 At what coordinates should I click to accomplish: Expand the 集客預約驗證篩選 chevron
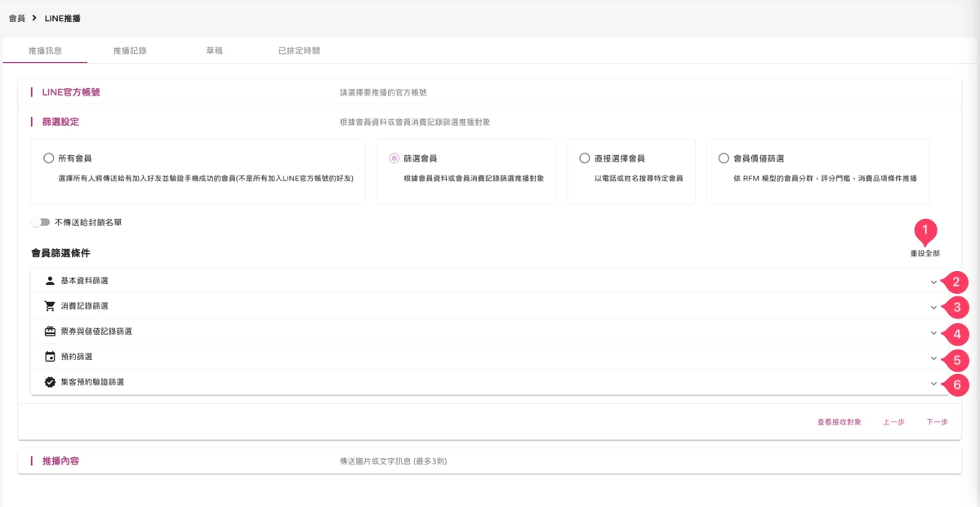(x=933, y=384)
